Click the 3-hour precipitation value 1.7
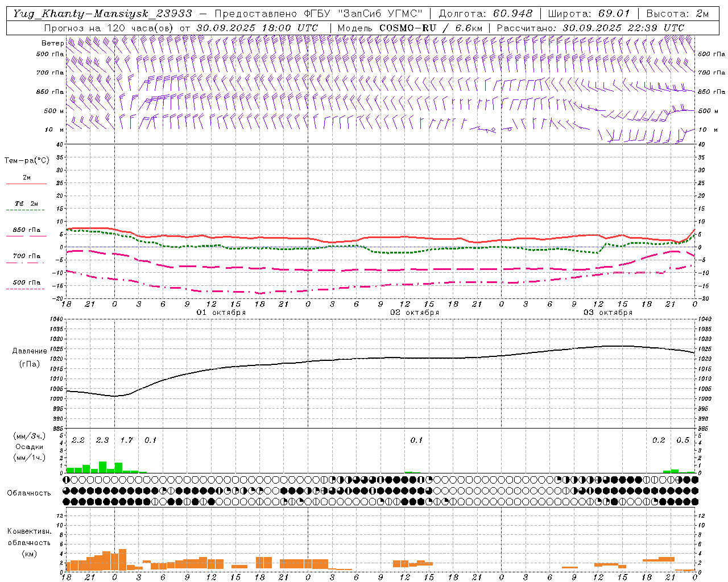The width and height of the screenshot is (728, 582). coord(126,440)
